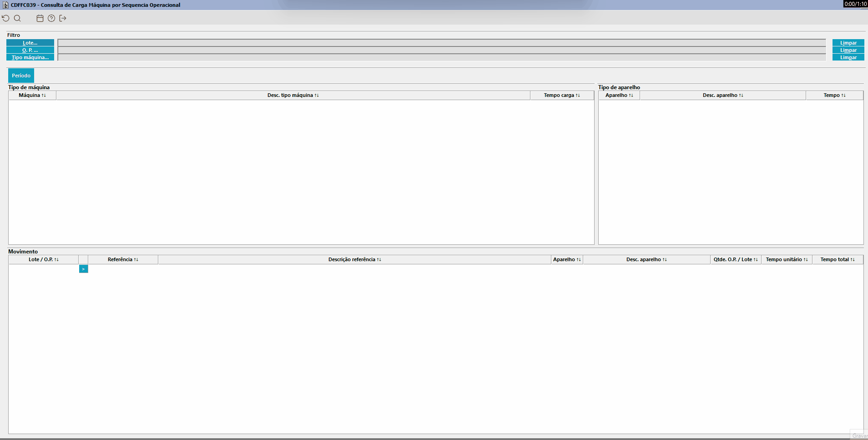Click the Tipo máquina filter input field
Screen dimensions: 868x440
click(442, 57)
